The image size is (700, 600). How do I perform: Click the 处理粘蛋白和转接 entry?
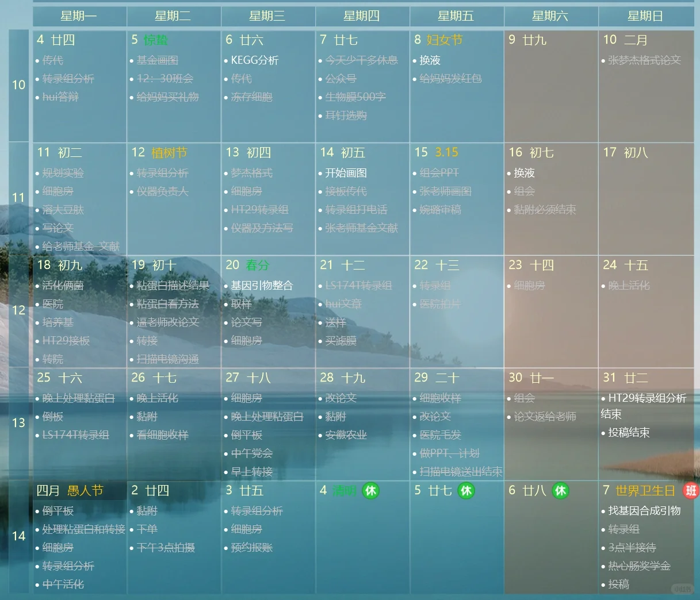pyautogui.click(x=84, y=529)
